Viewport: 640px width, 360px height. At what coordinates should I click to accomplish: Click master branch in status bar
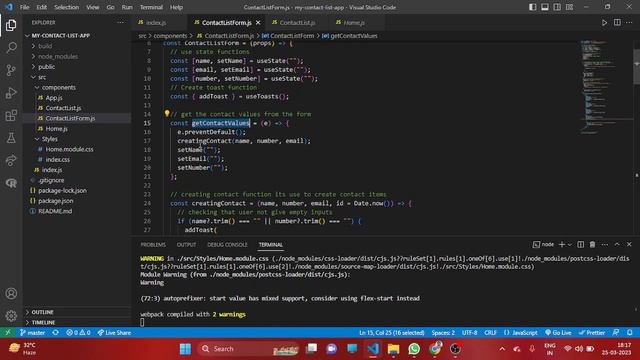33,333
